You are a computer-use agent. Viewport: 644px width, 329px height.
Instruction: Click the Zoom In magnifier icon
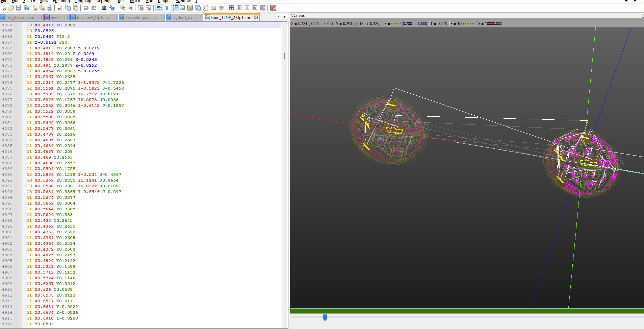pyautogui.click(x=123, y=8)
